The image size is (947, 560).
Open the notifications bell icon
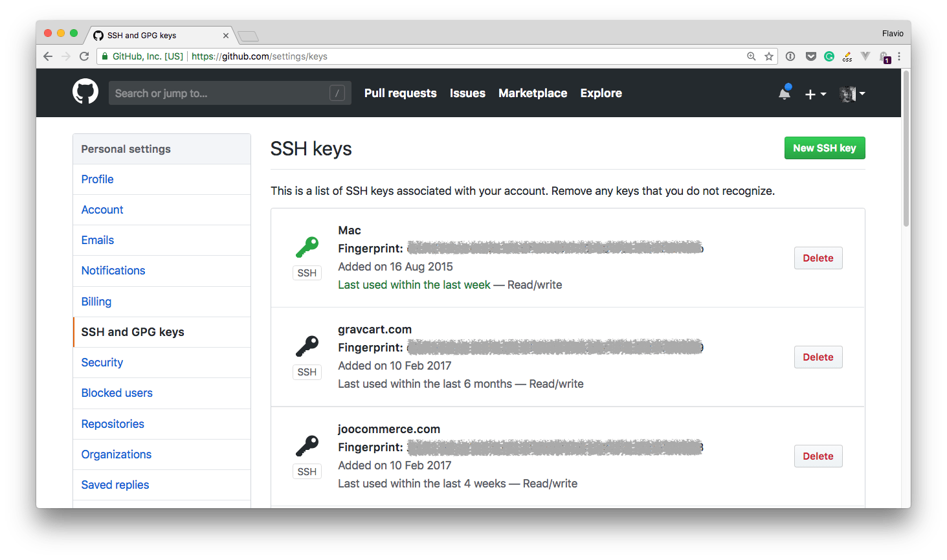click(784, 93)
